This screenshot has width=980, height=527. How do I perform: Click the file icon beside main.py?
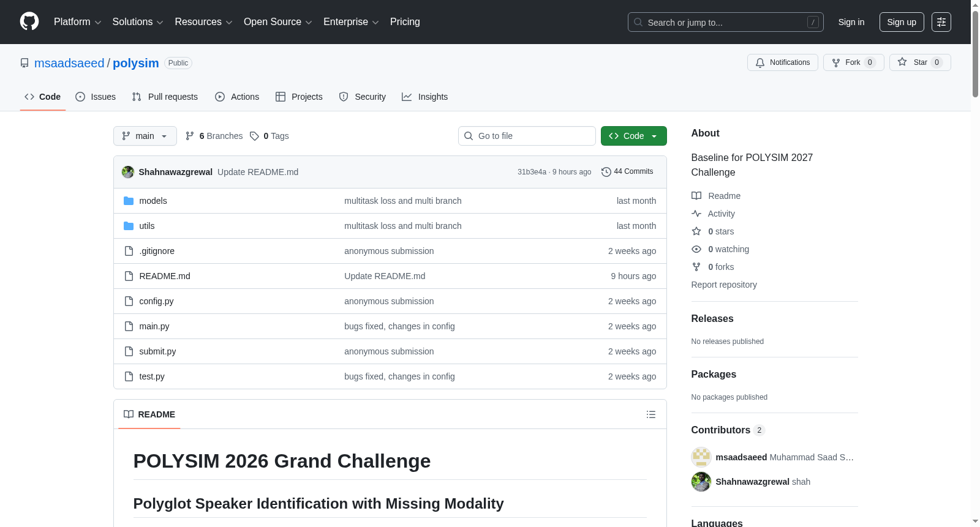coord(129,326)
